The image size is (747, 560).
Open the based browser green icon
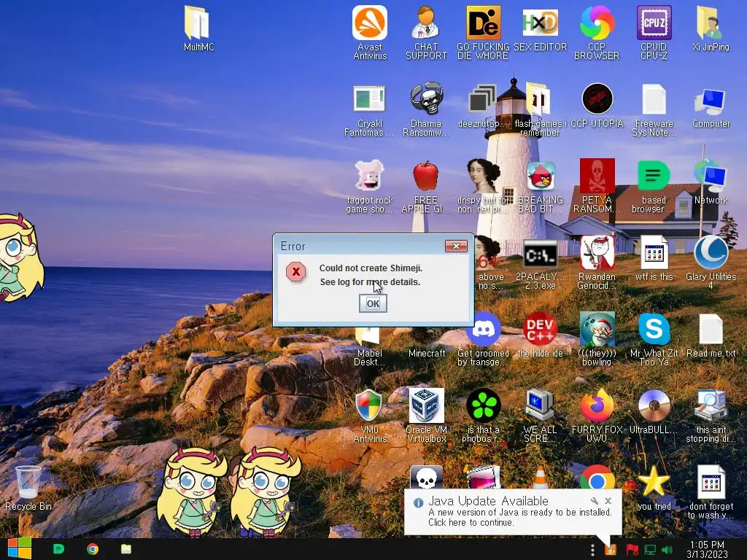point(654,187)
